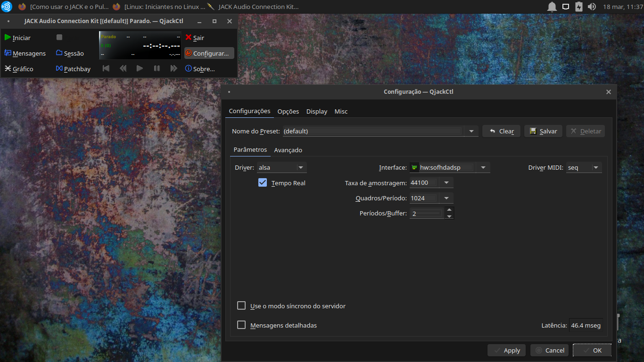The width and height of the screenshot is (644, 362).
Task: Confirm settings with OK button
Action: (x=592, y=350)
